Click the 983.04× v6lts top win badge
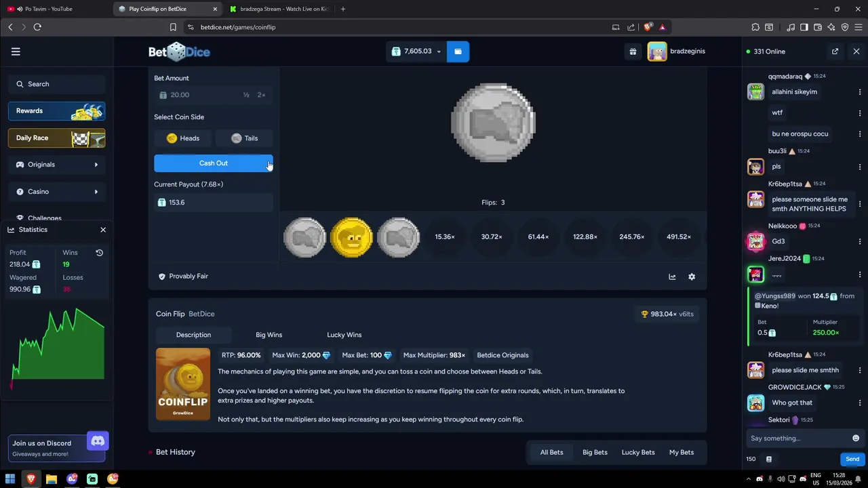Screen dimensions: 868x488 click(667, 314)
